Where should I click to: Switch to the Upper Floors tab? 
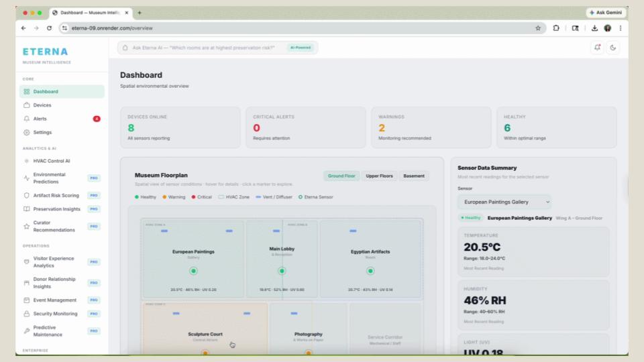[x=379, y=176]
